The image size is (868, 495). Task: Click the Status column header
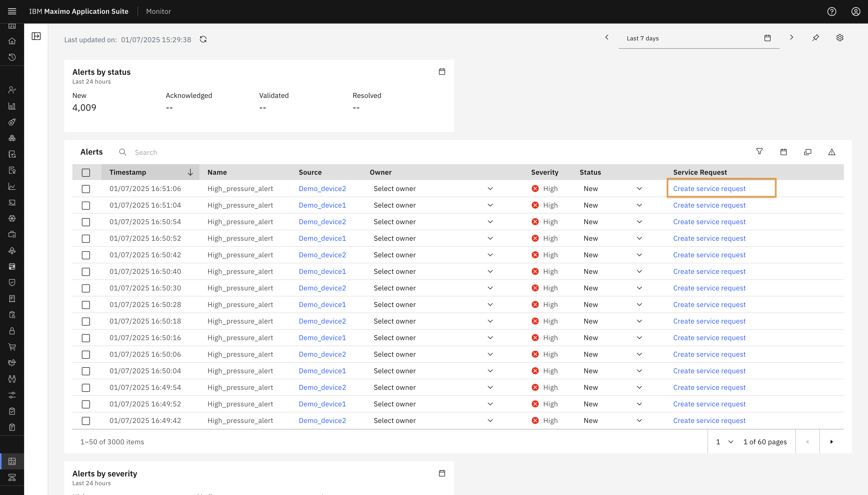(590, 172)
